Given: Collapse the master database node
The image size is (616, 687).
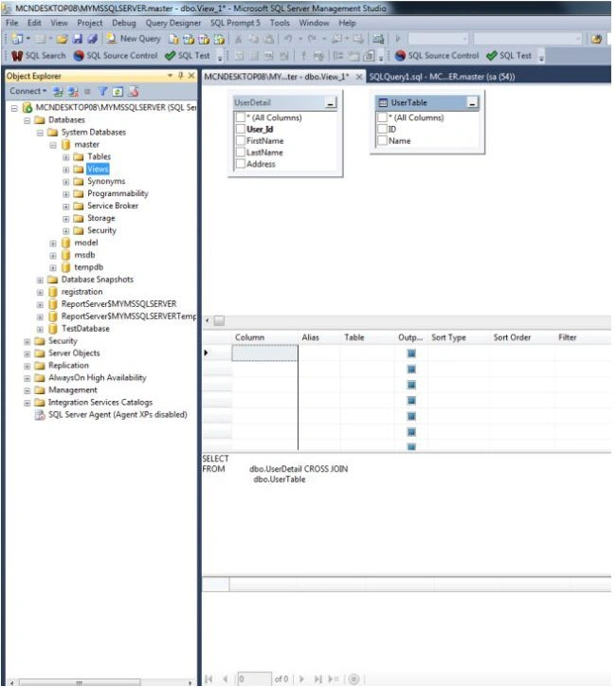Looking at the screenshot, I should [x=53, y=145].
